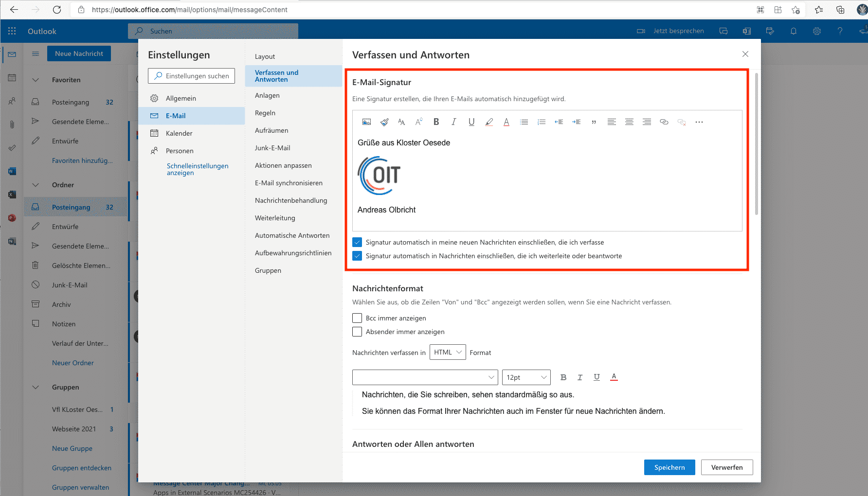Open font size tool in signature toolbar
Image resolution: width=868 pixels, height=496 pixels.
click(401, 122)
